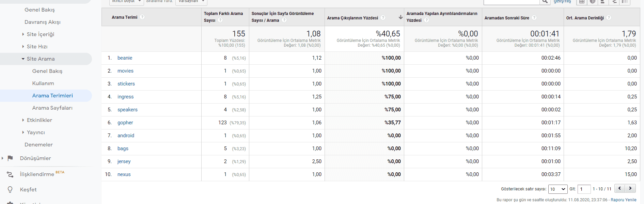Switch to the pie chart view icon
The image size is (644, 204).
[x=593, y=2]
